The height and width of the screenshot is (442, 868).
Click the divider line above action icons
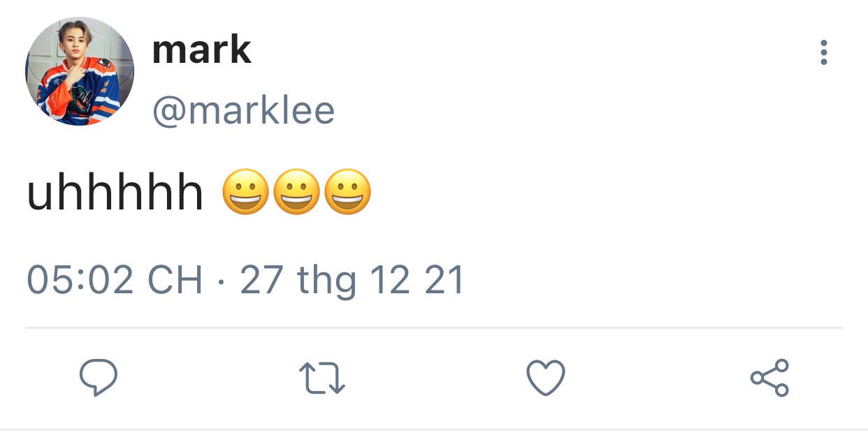pos(434,327)
